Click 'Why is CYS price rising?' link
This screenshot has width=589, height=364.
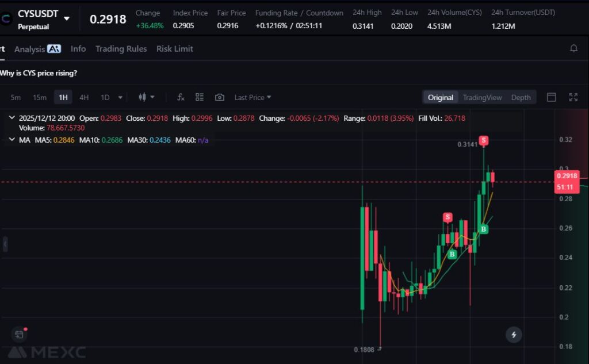click(x=39, y=73)
